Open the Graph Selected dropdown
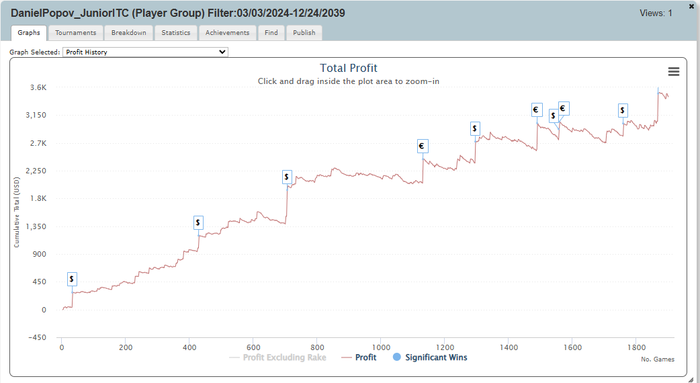 coord(146,52)
